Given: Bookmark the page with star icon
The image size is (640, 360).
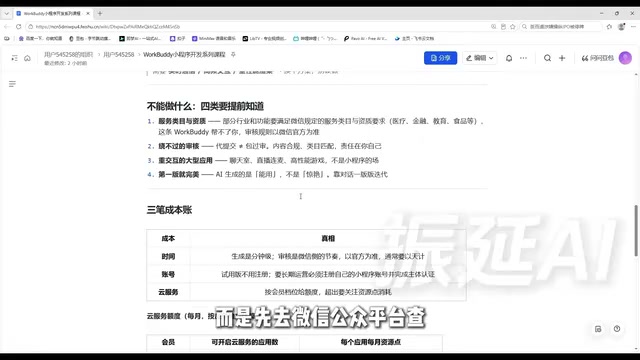Looking at the screenshot, I should pyautogui.click(x=513, y=27).
